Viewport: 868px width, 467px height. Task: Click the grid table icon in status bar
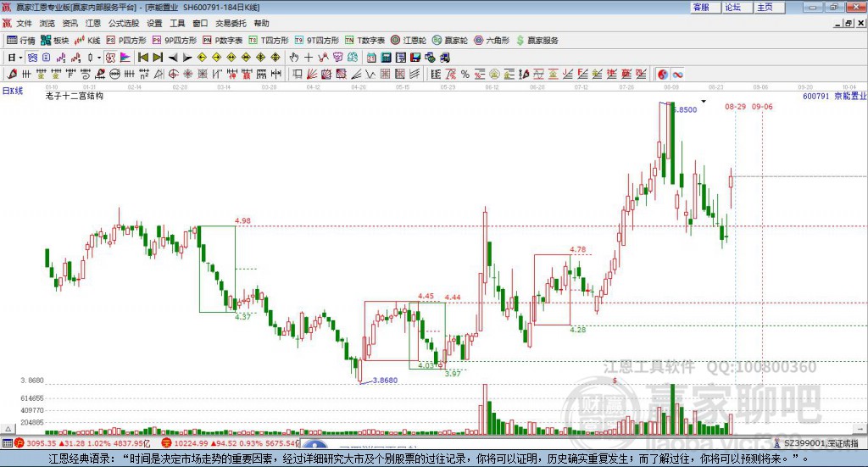(x=7, y=443)
